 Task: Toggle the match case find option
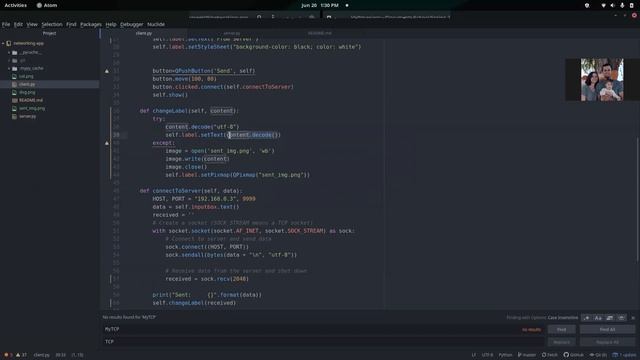coord(598,318)
